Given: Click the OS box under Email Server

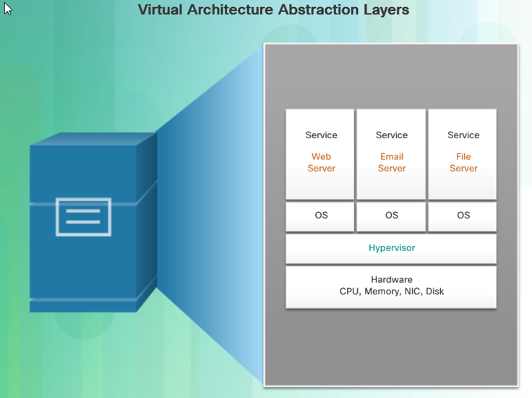Looking at the screenshot, I should [x=391, y=216].
